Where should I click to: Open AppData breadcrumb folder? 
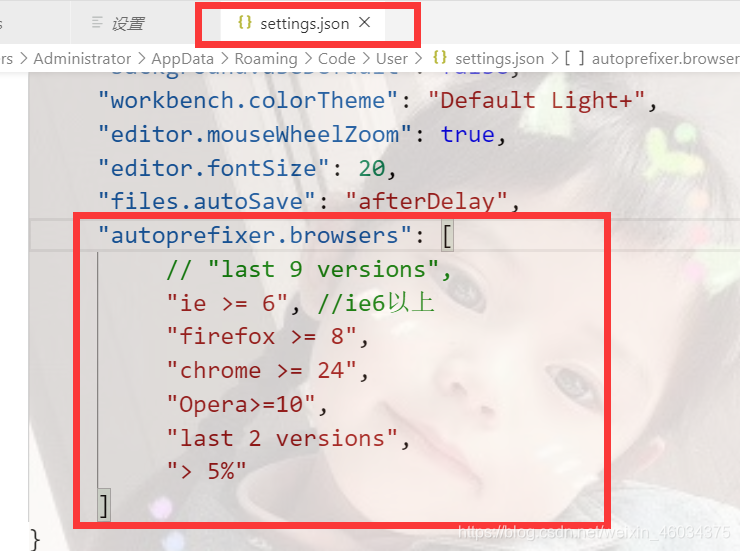(x=183, y=58)
